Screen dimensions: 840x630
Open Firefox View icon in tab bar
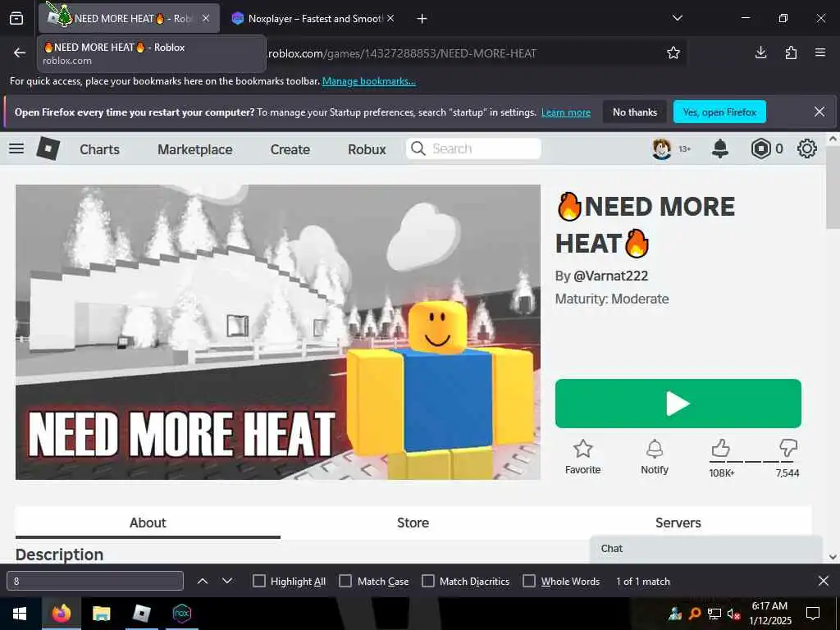[16, 19]
